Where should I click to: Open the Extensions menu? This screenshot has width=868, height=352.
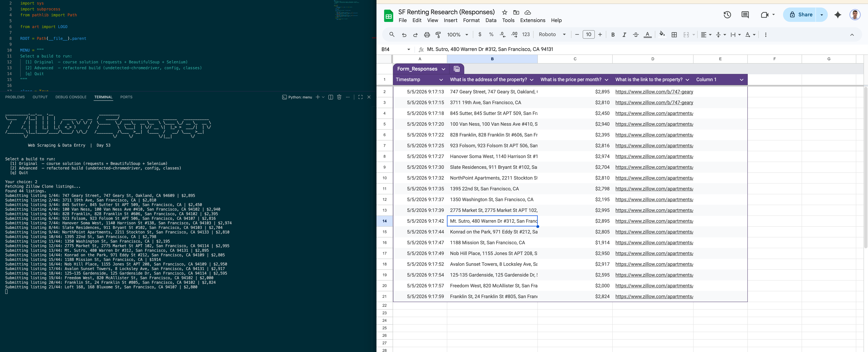click(532, 21)
